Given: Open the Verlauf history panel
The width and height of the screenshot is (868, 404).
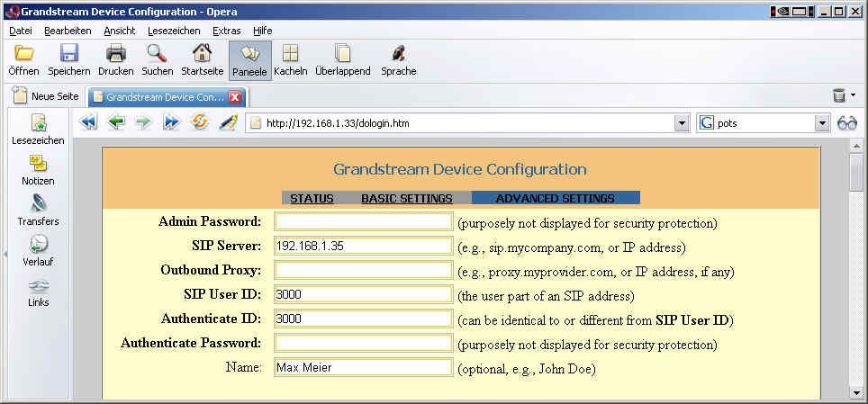Looking at the screenshot, I should [38, 251].
